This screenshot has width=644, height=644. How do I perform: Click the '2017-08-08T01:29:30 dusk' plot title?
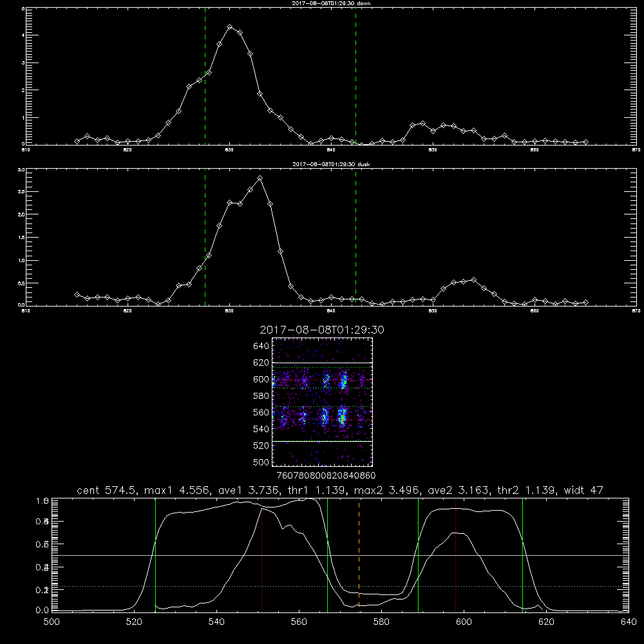331,164
